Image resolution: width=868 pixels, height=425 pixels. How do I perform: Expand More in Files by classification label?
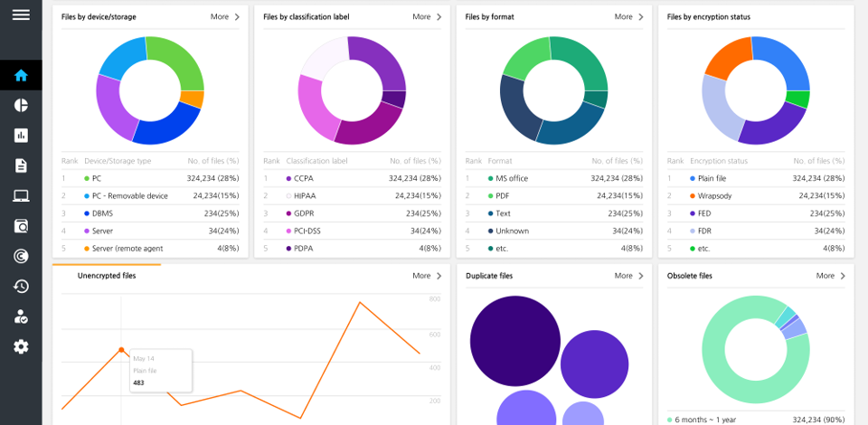pyautogui.click(x=427, y=17)
